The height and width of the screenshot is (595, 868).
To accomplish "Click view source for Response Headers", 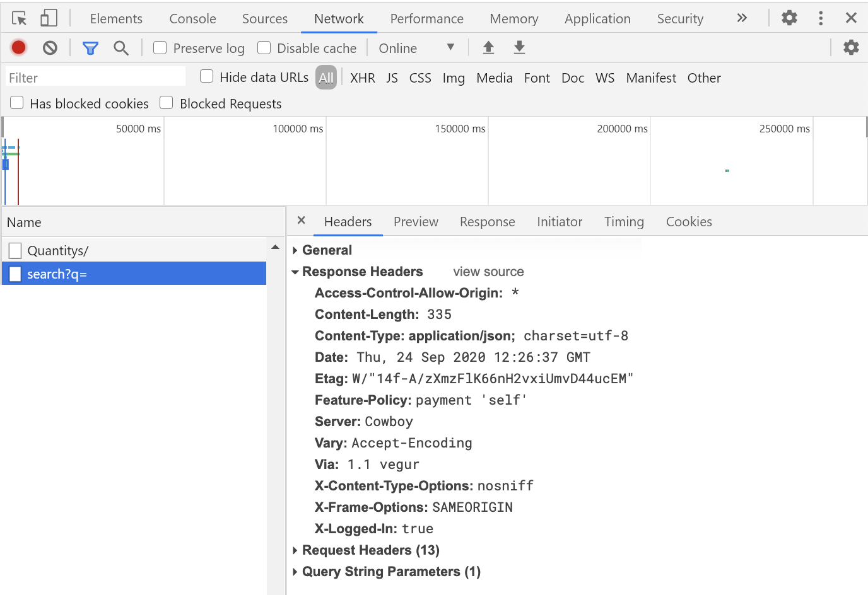I will click(488, 271).
